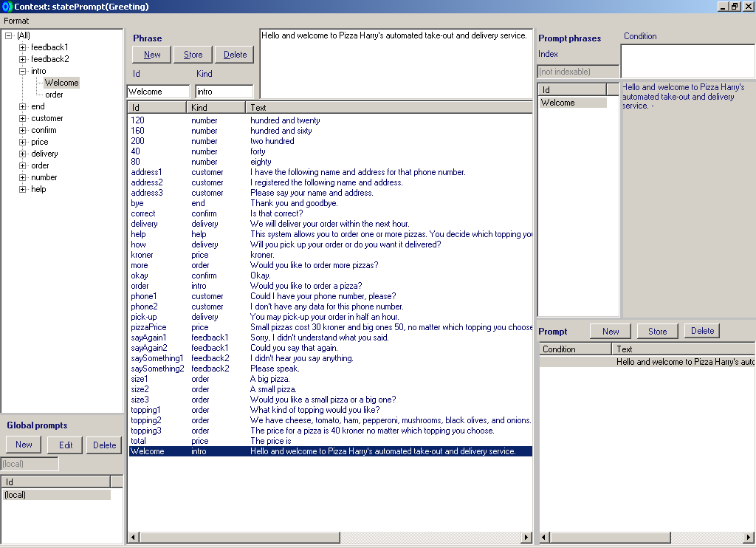This screenshot has width=756, height=548.
Task: Click the left arrow of the phrase table scrollbar
Action: click(133, 538)
